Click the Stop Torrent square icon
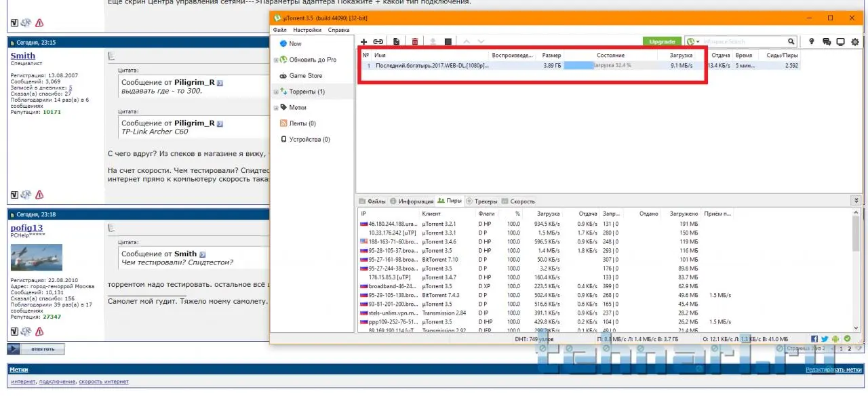Image resolution: width=868 pixels, height=396 pixels. pos(448,42)
